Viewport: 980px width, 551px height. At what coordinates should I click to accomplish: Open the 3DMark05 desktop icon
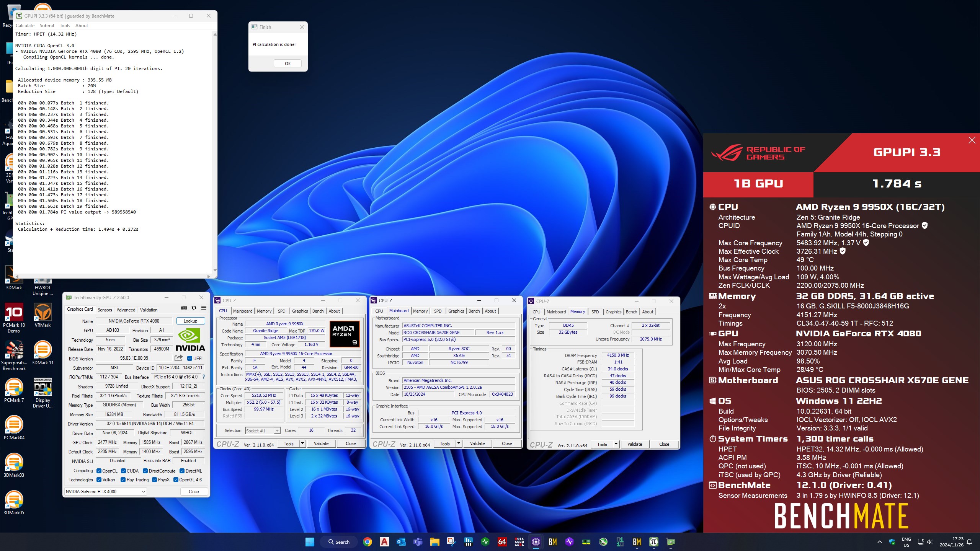tap(14, 503)
